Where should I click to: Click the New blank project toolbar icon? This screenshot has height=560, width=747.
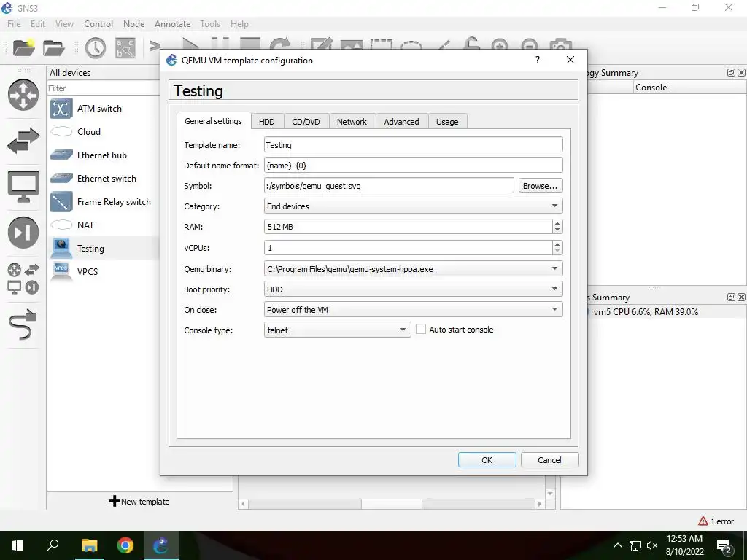23,47
